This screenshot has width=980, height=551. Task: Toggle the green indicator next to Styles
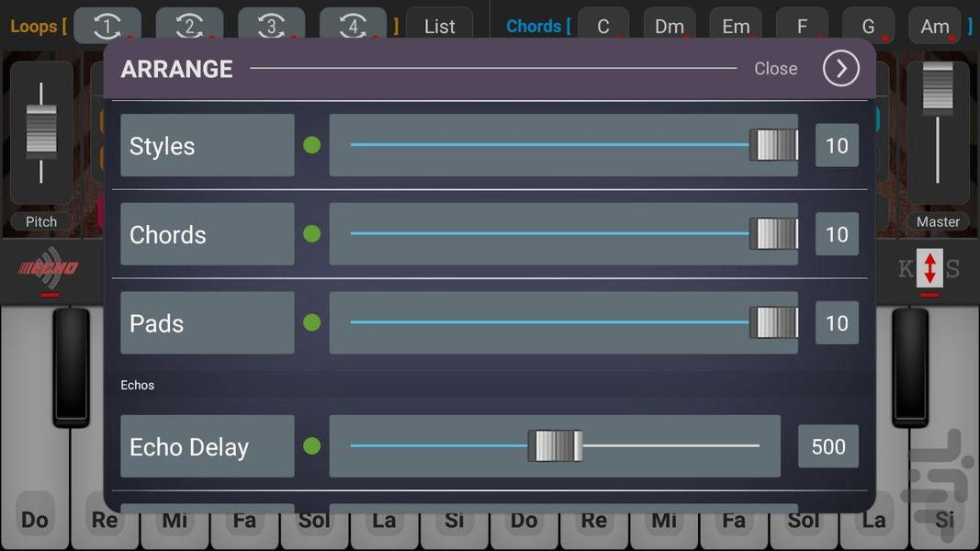312,145
